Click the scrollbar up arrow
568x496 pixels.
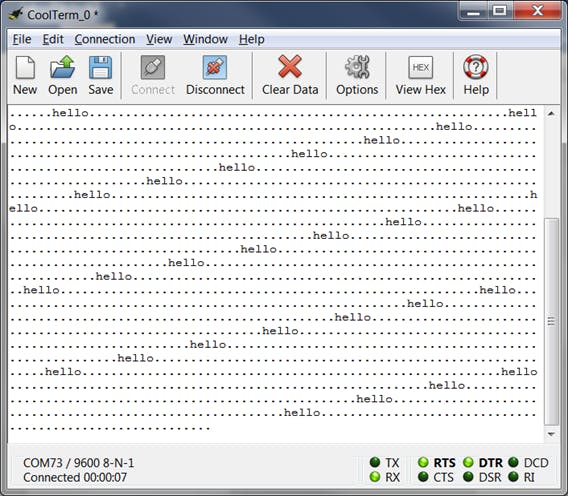click(x=551, y=113)
